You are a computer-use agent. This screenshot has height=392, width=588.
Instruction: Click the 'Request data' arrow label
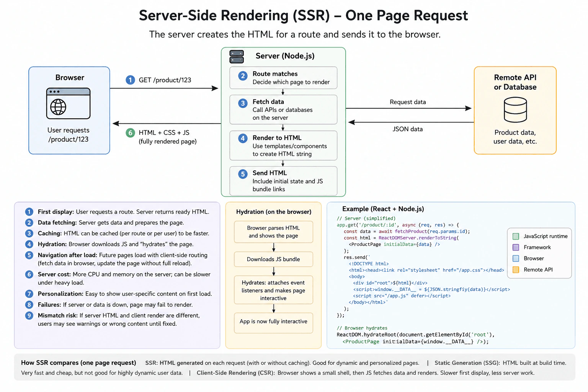coord(408,102)
